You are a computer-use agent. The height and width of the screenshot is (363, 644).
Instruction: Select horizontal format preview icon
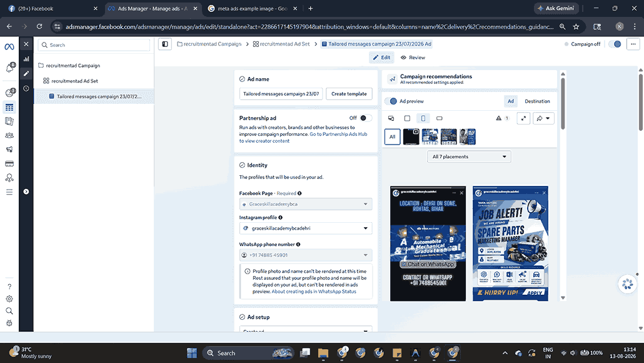(x=440, y=118)
